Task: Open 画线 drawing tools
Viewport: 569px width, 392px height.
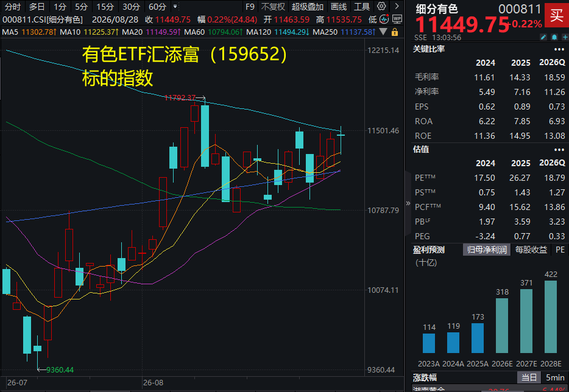Action: click(x=339, y=7)
